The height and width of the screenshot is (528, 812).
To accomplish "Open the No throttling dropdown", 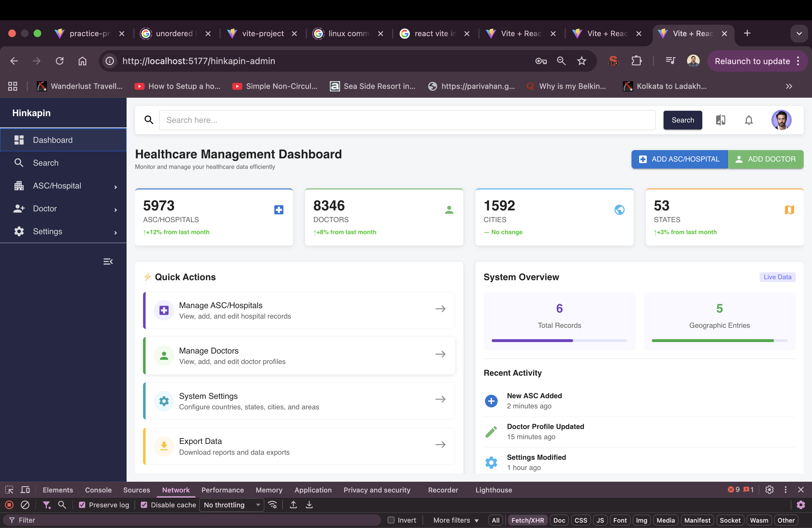I will point(231,505).
